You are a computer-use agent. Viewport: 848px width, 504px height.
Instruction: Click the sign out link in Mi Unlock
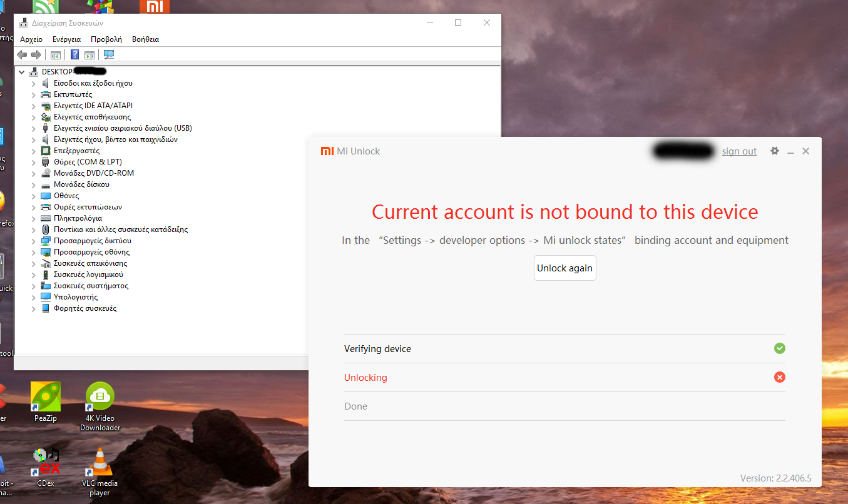point(739,151)
